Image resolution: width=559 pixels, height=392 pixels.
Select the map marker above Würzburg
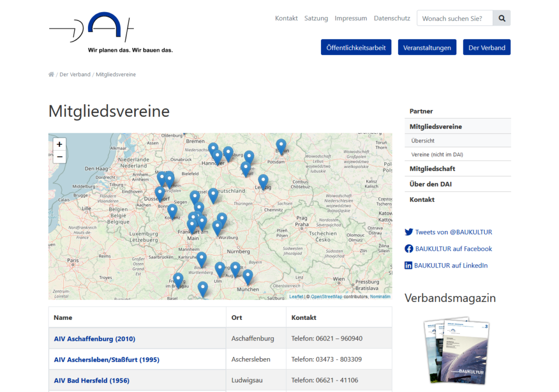[217, 228]
